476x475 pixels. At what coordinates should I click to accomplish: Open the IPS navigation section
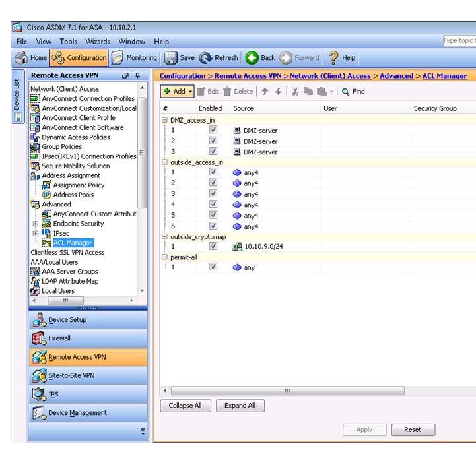[x=39, y=394]
